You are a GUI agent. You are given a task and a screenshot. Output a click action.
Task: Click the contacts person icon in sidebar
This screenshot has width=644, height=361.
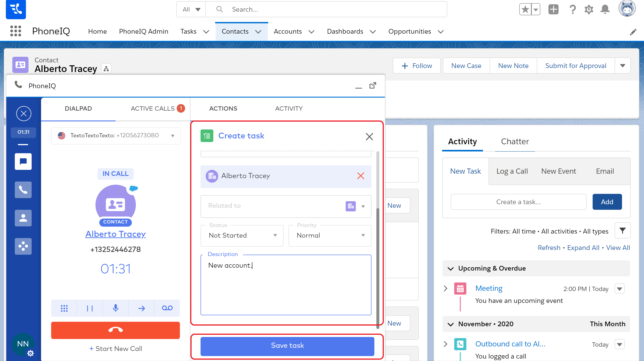pos(23,218)
